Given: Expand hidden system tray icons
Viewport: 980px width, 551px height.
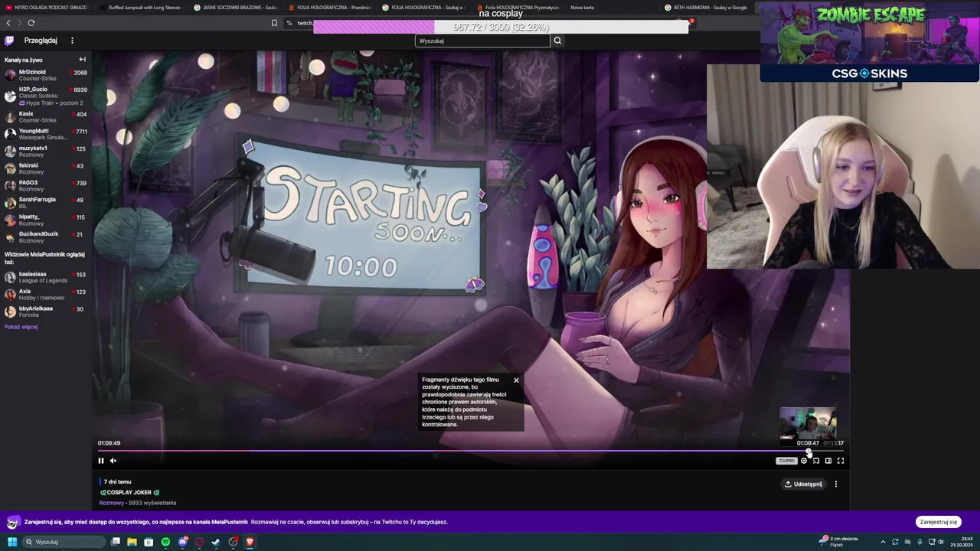Looking at the screenshot, I should click(883, 542).
